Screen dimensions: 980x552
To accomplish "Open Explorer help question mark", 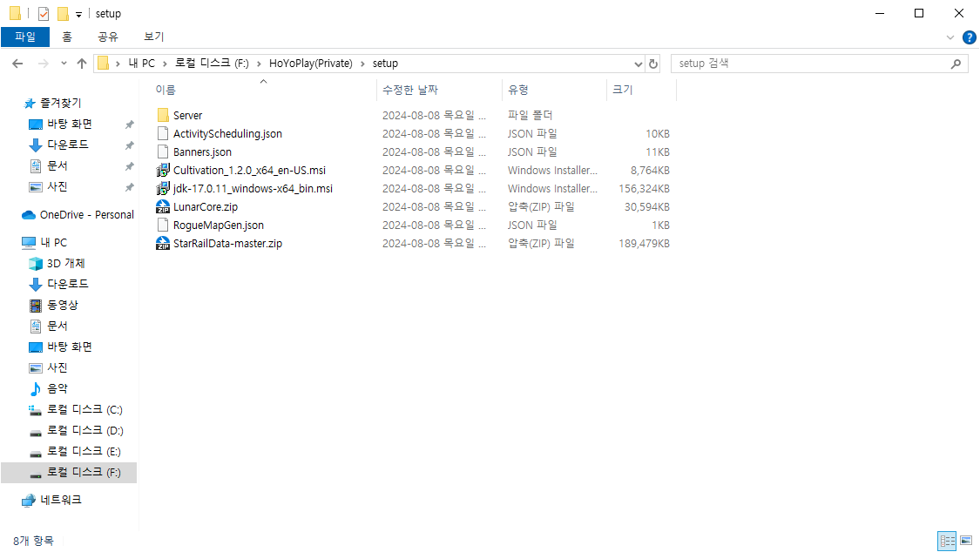I will coord(969,37).
